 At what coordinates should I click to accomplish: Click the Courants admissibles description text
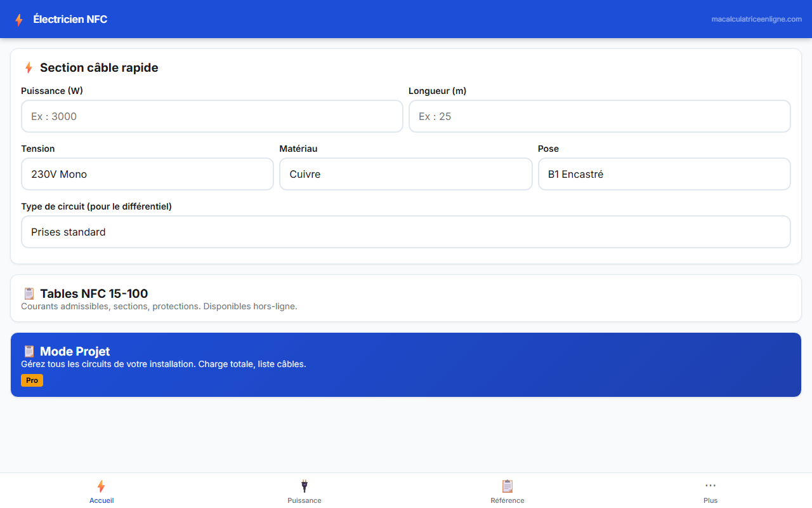click(x=159, y=306)
